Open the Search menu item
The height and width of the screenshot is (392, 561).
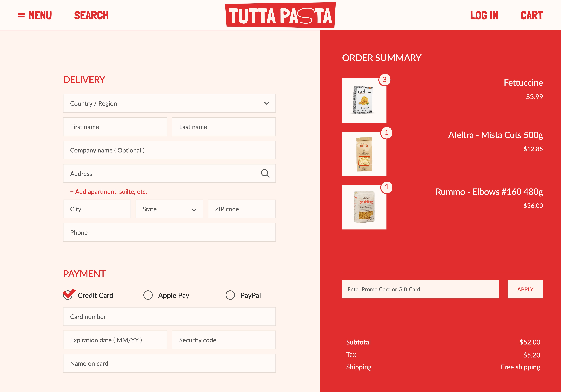pos(91,15)
